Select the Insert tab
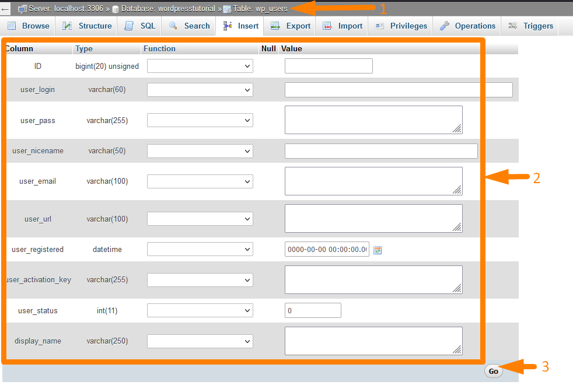The image size is (573, 392). pyautogui.click(x=240, y=26)
